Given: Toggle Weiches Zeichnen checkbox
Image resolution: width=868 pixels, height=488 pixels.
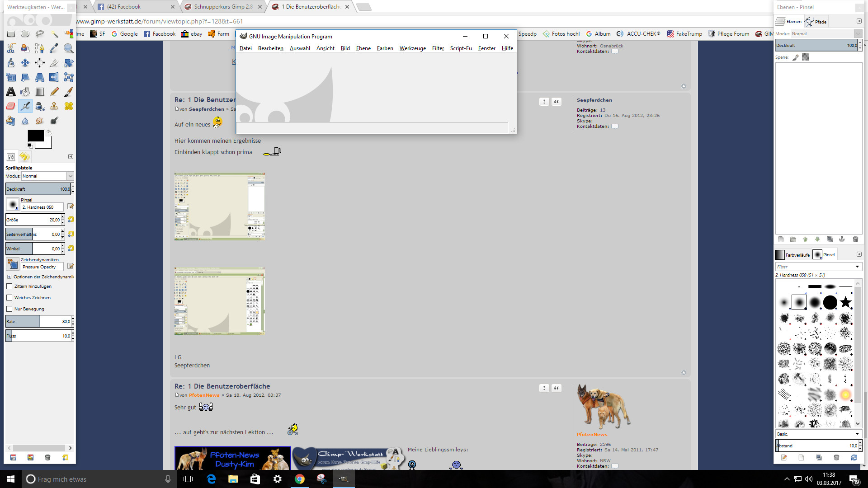Looking at the screenshot, I should coord(9,298).
